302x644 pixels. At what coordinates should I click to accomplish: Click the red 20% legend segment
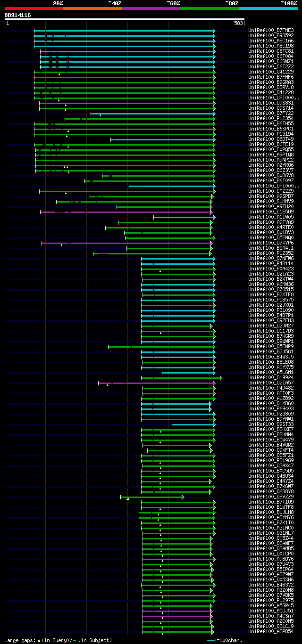point(34,8)
